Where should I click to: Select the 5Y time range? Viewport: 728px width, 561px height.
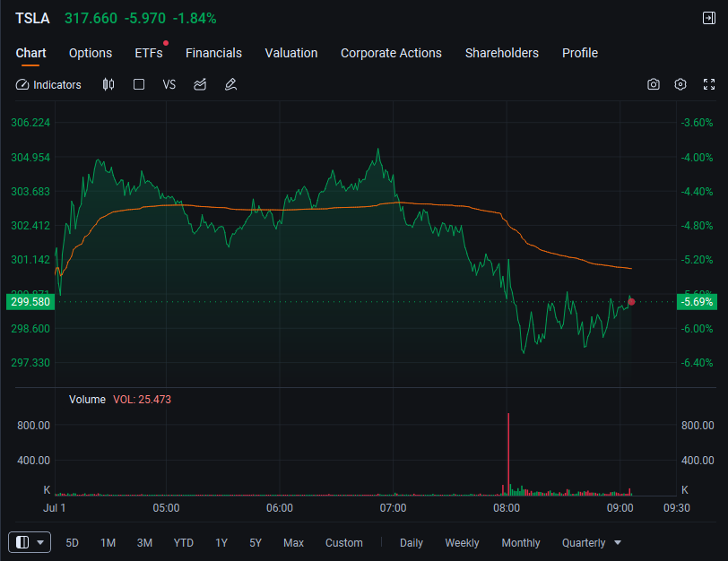tap(256, 543)
